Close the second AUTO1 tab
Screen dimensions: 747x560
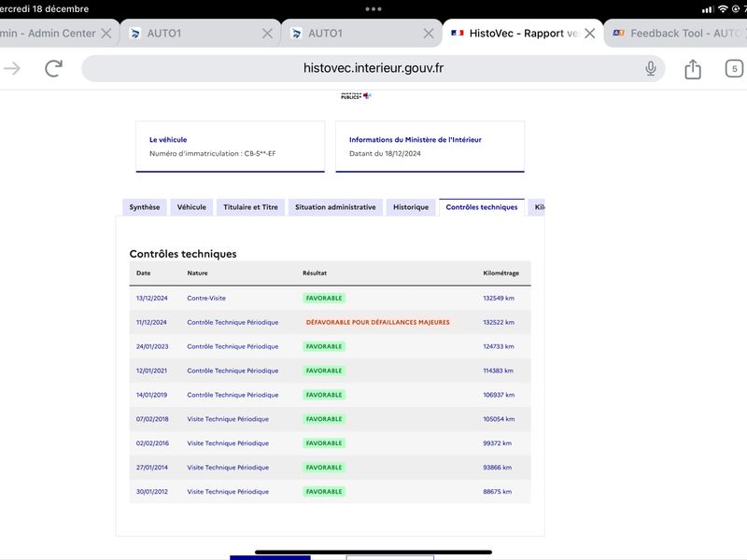click(429, 34)
